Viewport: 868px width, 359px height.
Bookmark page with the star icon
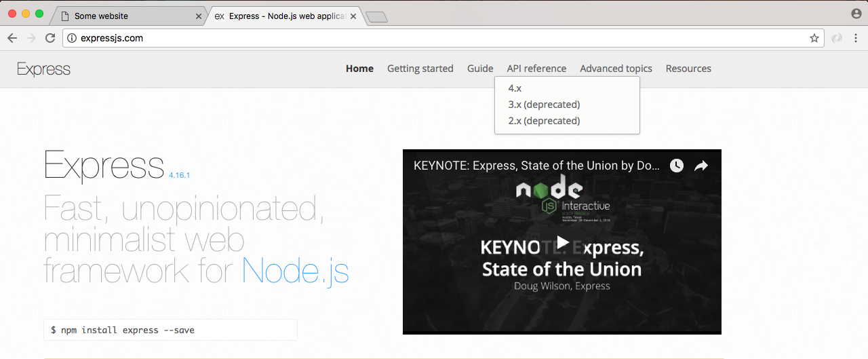pos(814,38)
